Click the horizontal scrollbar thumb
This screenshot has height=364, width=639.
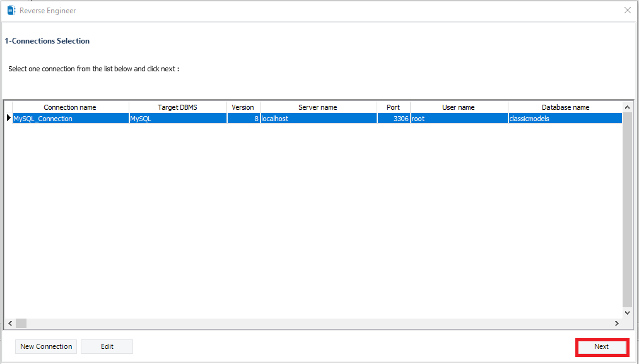(x=21, y=323)
